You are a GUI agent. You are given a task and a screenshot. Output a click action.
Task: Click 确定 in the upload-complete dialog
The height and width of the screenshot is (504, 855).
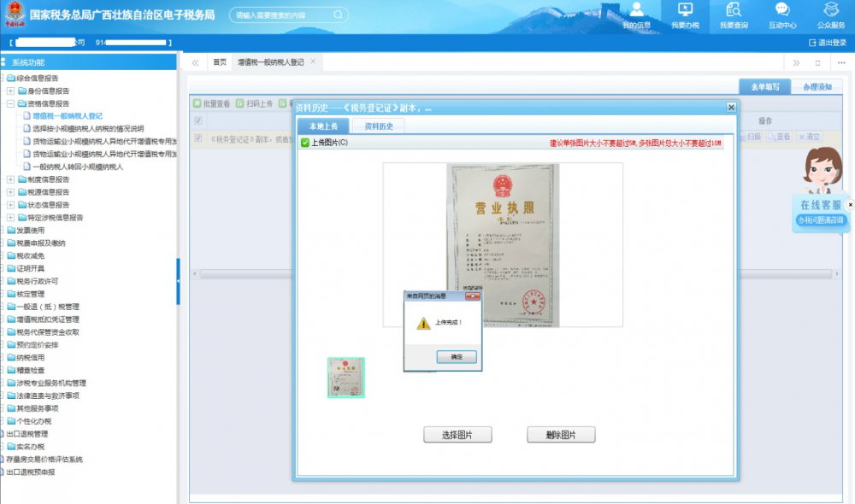coord(457,357)
